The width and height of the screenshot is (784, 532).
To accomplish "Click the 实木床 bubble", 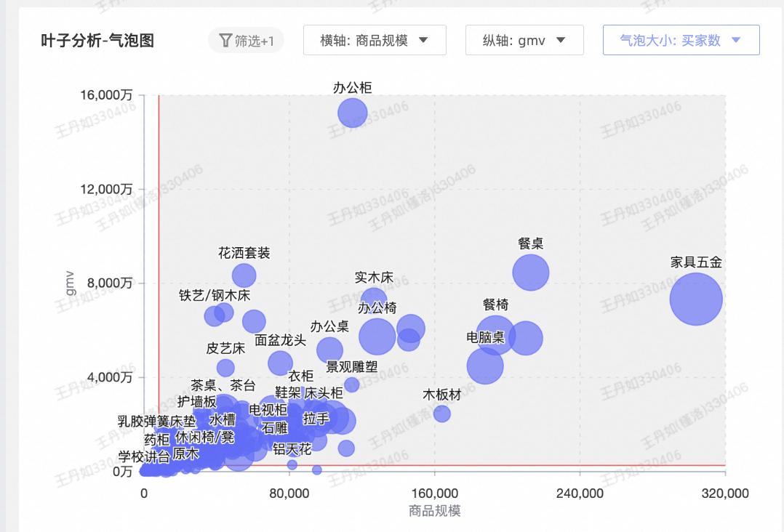I will tap(373, 298).
